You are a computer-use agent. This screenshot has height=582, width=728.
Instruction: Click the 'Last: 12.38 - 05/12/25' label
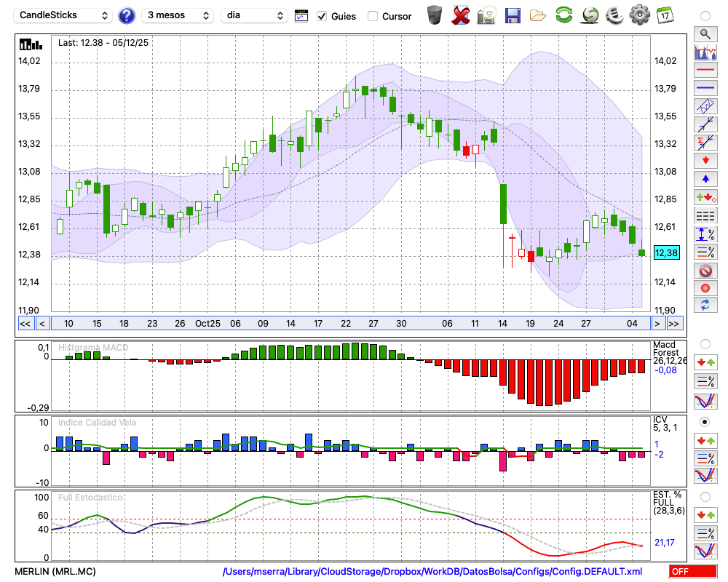click(103, 43)
